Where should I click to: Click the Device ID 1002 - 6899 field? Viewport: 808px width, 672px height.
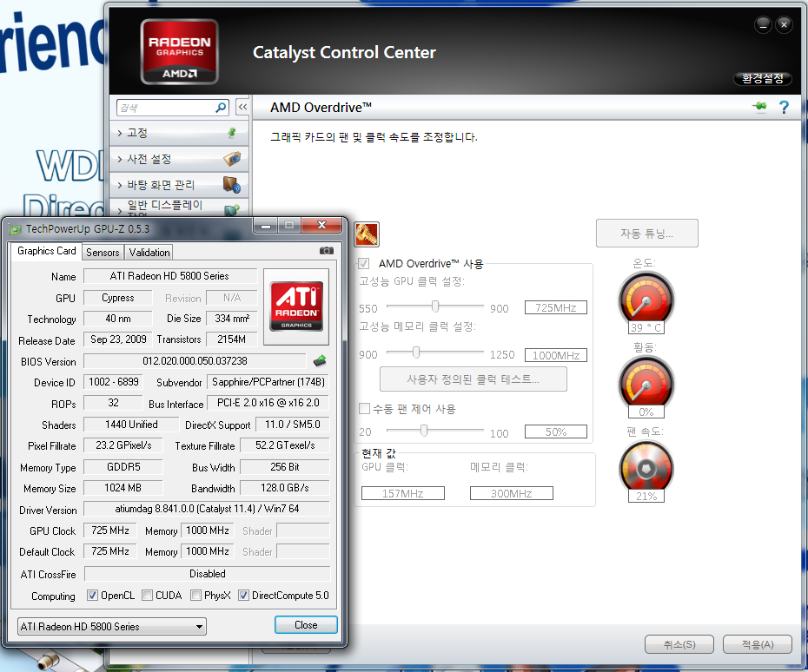coord(113,381)
